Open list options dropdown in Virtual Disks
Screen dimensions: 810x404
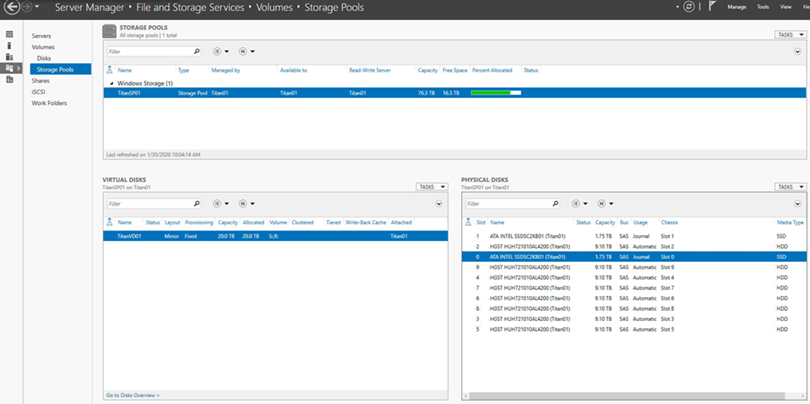point(221,204)
